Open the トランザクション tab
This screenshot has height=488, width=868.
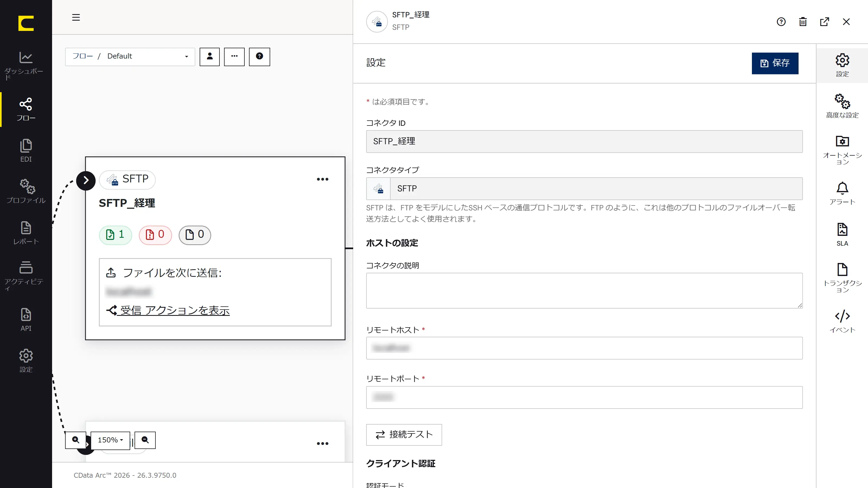click(x=842, y=278)
